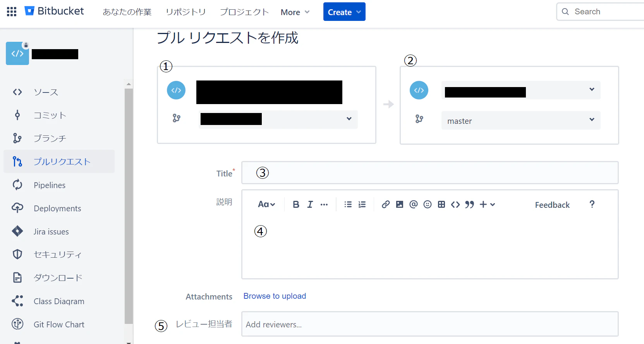Click the ソース code icon in the sidebar
The height and width of the screenshot is (344, 644).
[17, 92]
